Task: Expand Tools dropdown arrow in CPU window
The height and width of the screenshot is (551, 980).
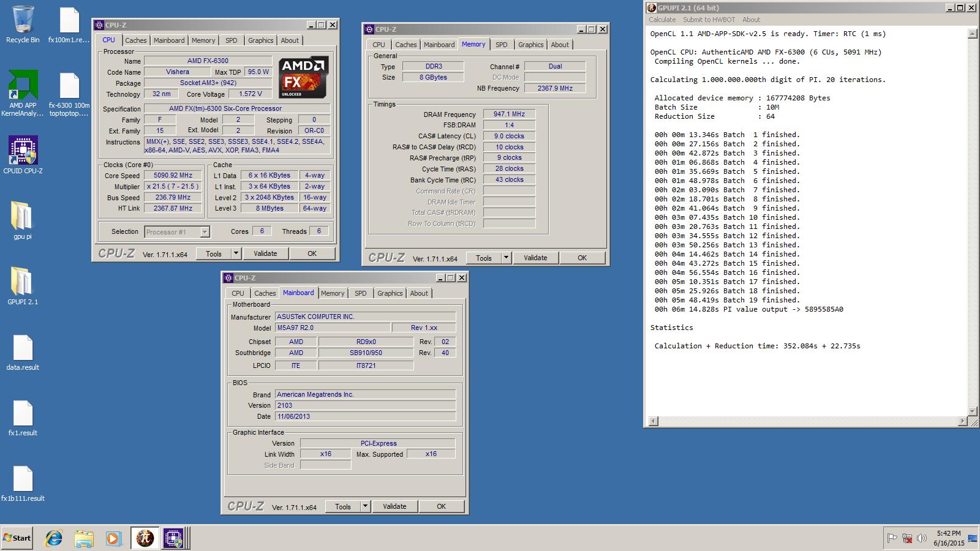Action: (236, 253)
